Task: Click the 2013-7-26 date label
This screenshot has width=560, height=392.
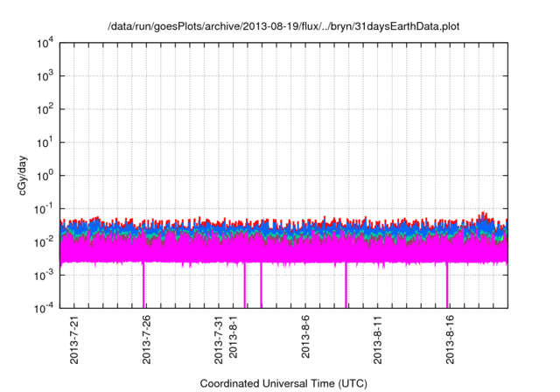Action: (x=146, y=339)
